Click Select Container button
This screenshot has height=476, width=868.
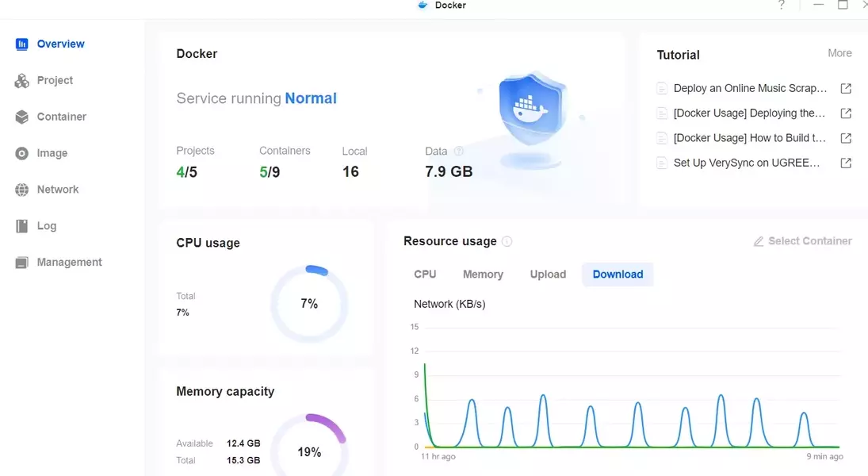(x=803, y=241)
